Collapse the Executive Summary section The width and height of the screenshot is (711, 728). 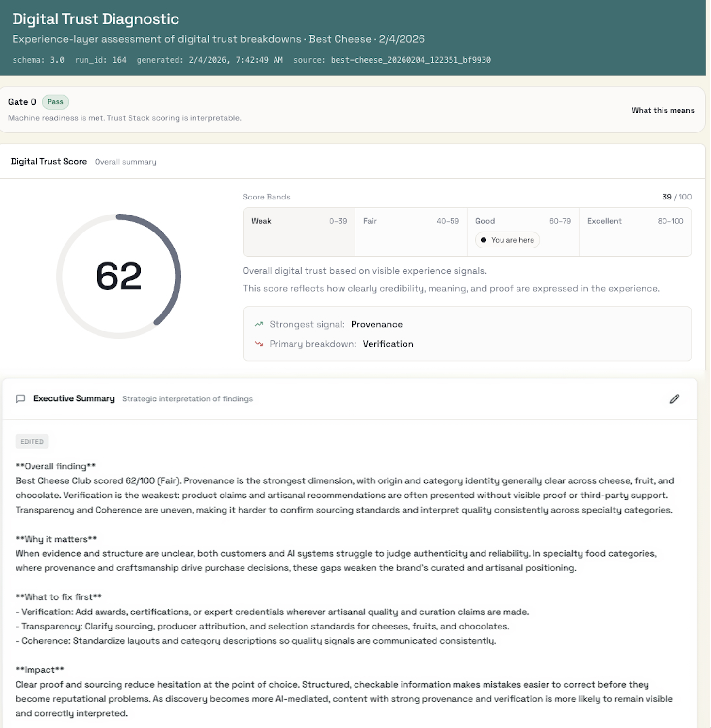(74, 398)
